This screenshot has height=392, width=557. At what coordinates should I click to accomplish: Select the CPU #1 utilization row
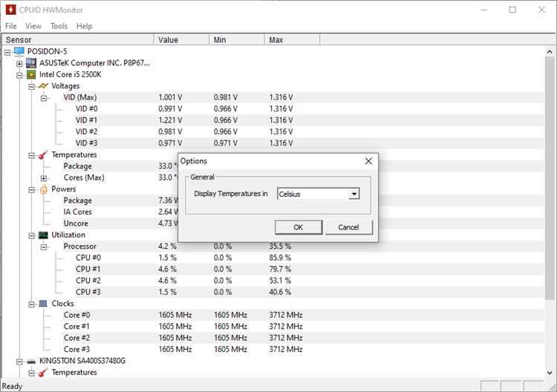click(303, 269)
